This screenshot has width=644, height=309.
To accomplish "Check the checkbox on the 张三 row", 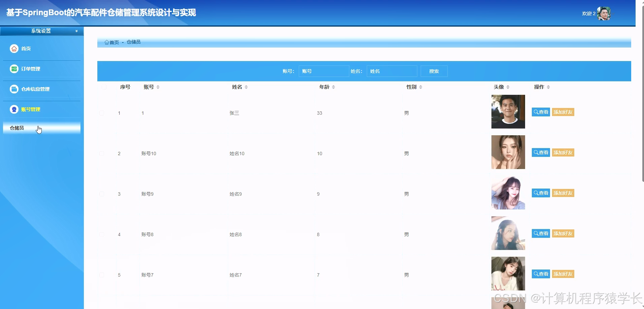I will coord(102,113).
